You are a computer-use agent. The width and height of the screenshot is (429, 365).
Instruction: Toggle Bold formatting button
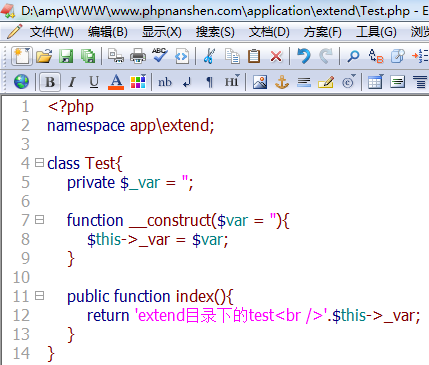point(50,82)
